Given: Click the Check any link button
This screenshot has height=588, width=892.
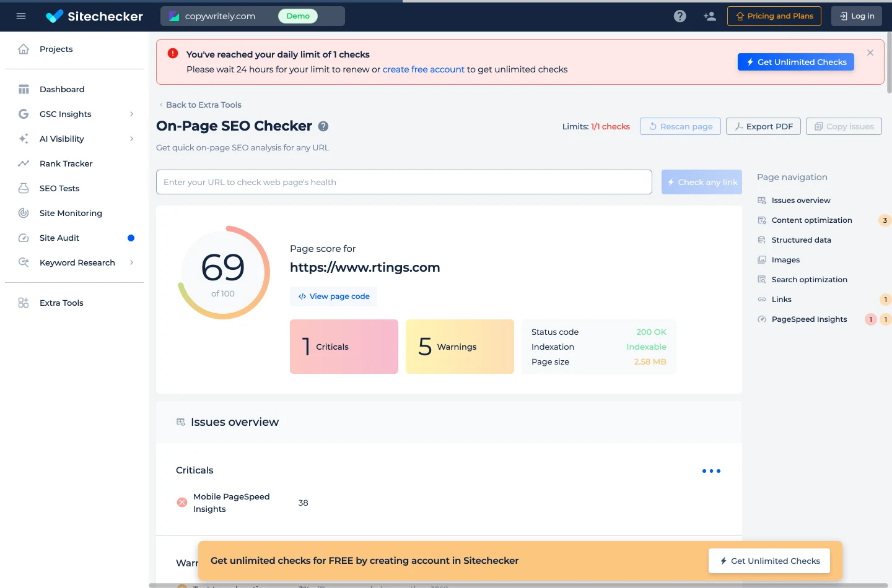Looking at the screenshot, I should (x=702, y=182).
